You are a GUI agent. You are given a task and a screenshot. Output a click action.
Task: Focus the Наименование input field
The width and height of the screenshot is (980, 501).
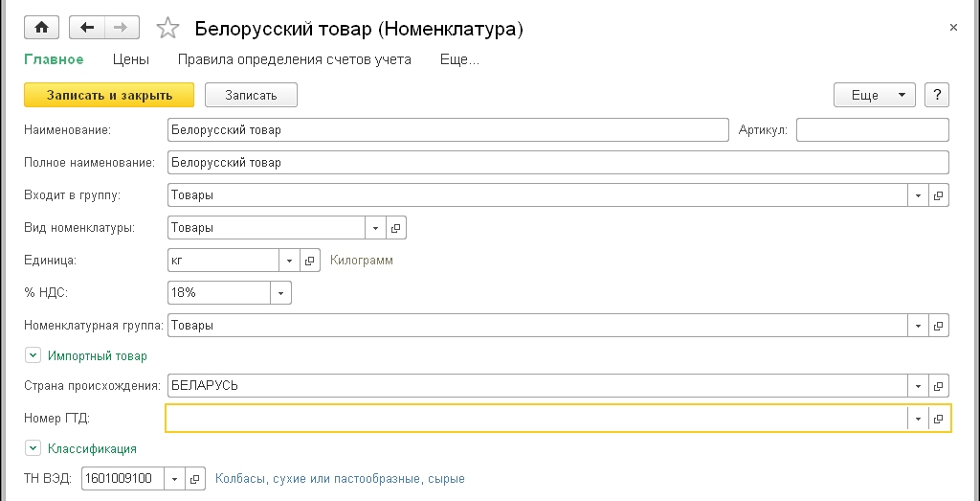[x=448, y=130]
